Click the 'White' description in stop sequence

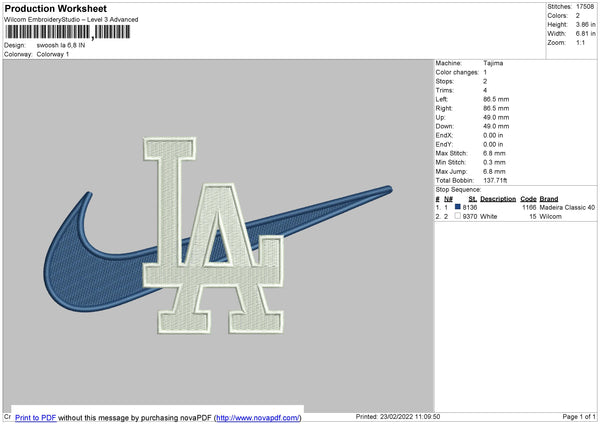(x=489, y=217)
